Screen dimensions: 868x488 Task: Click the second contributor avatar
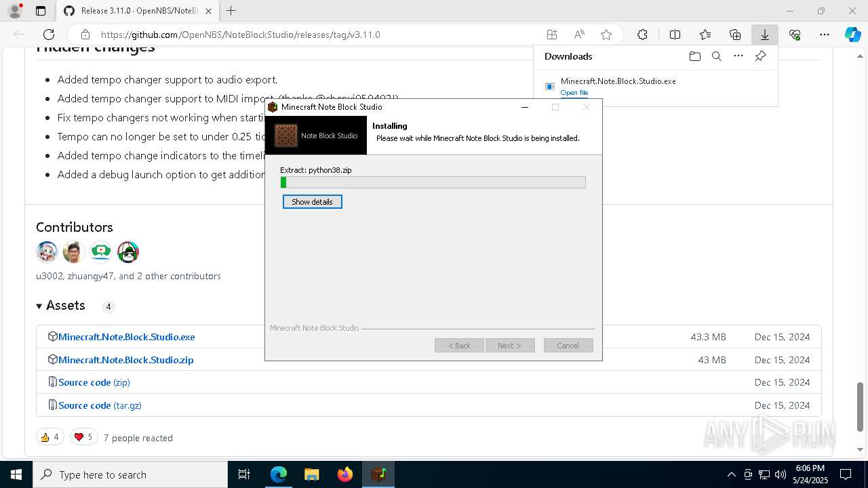tap(74, 252)
